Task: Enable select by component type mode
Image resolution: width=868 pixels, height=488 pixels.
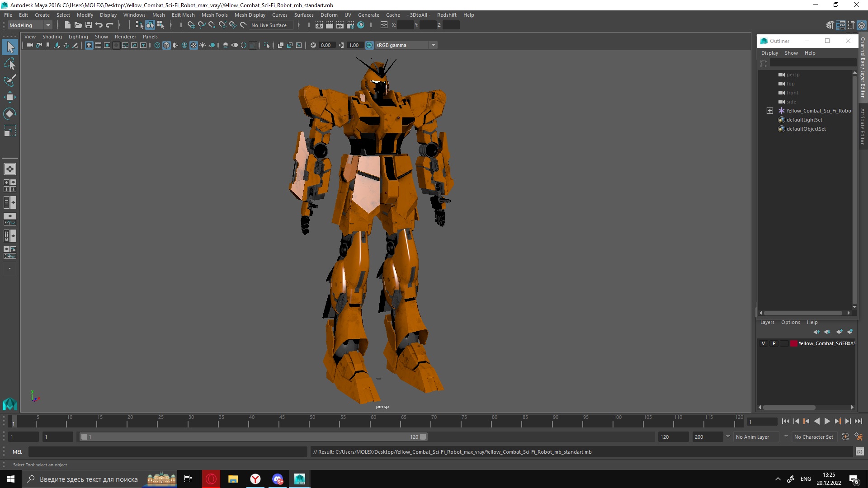Action: coord(160,25)
